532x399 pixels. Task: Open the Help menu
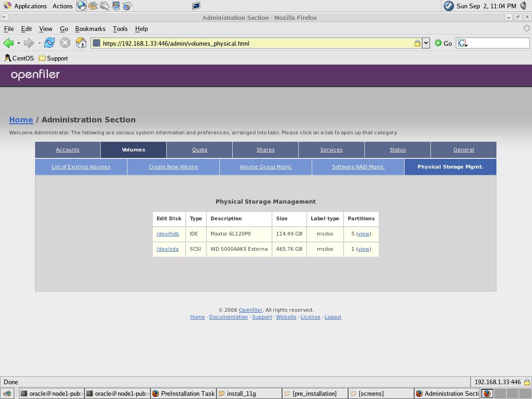coord(141,29)
